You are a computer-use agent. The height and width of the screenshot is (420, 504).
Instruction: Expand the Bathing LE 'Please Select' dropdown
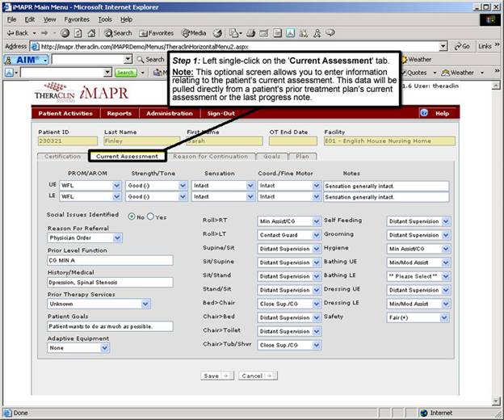[446, 275]
